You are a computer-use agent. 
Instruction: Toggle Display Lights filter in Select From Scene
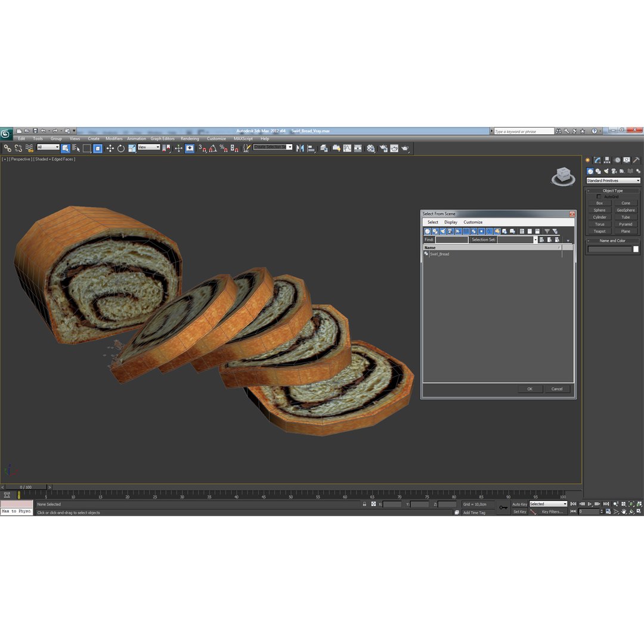443,231
